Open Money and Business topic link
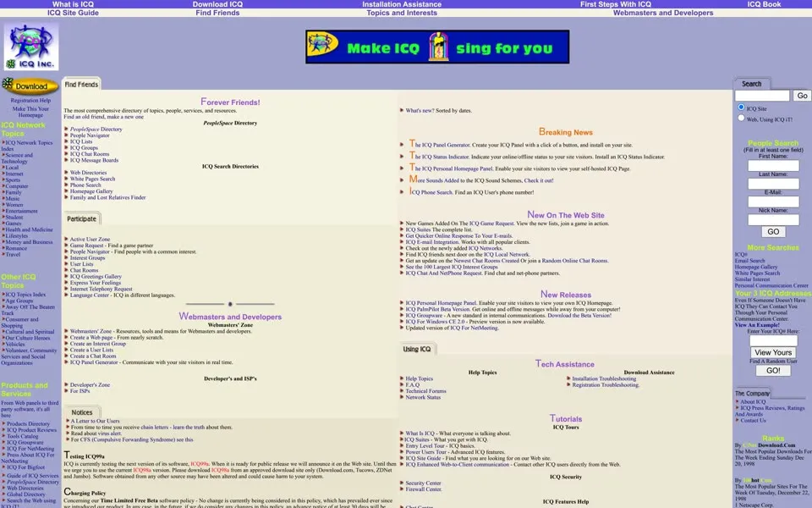The height and width of the screenshot is (508, 812). pyautogui.click(x=29, y=242)
